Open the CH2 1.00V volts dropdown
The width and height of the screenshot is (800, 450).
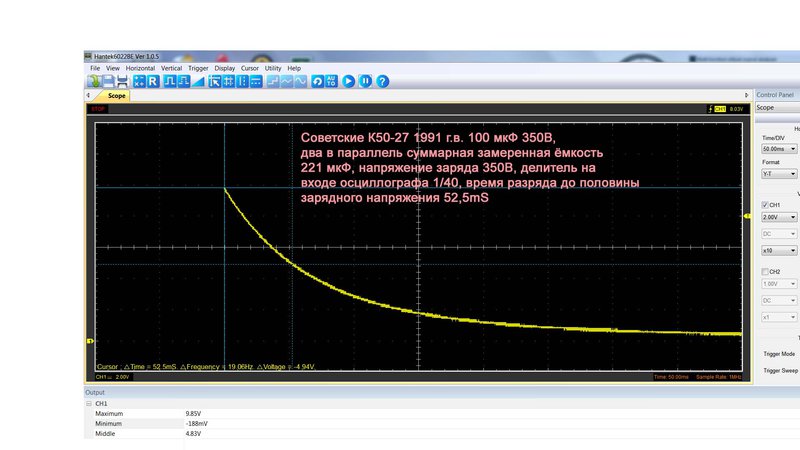(779, 284)
